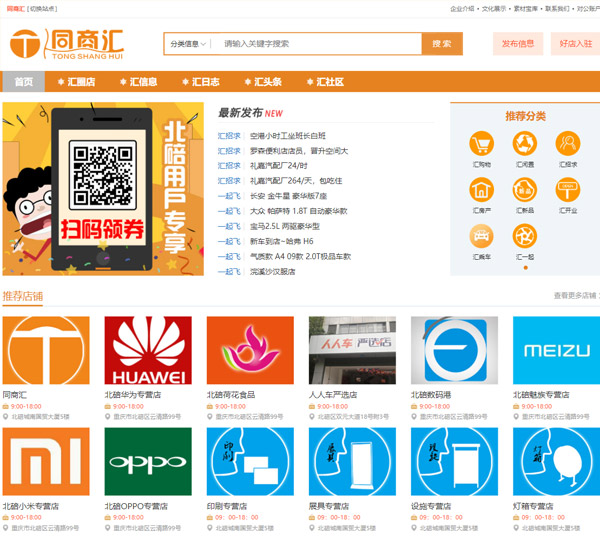Open the 罗森便利店店员 job listing
This screenshot has width=600, height=540.
pyautogui.click(x=299, y=151)
